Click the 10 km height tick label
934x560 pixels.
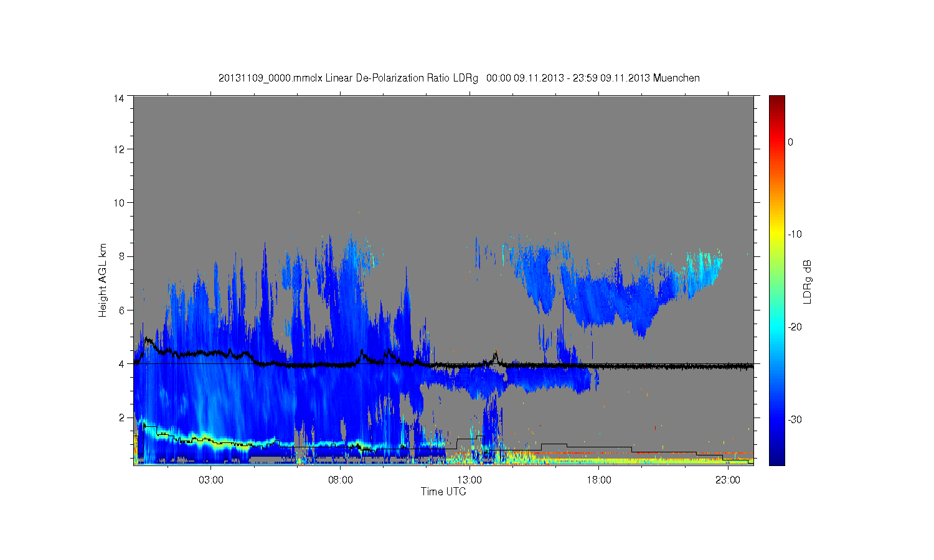[x=119, y=203]
